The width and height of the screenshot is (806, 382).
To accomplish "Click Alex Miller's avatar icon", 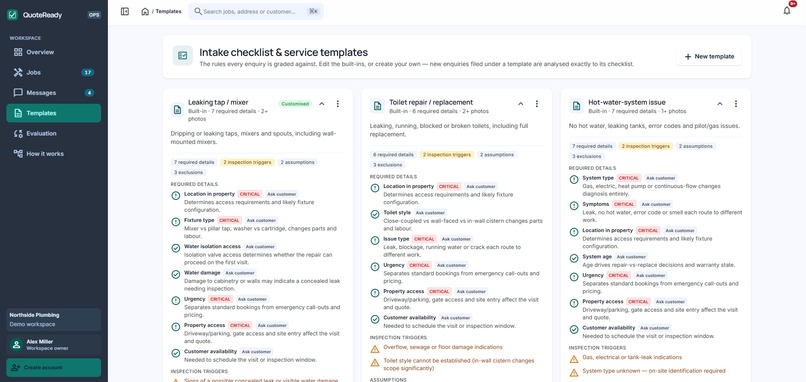I will (x=16, y=344).
